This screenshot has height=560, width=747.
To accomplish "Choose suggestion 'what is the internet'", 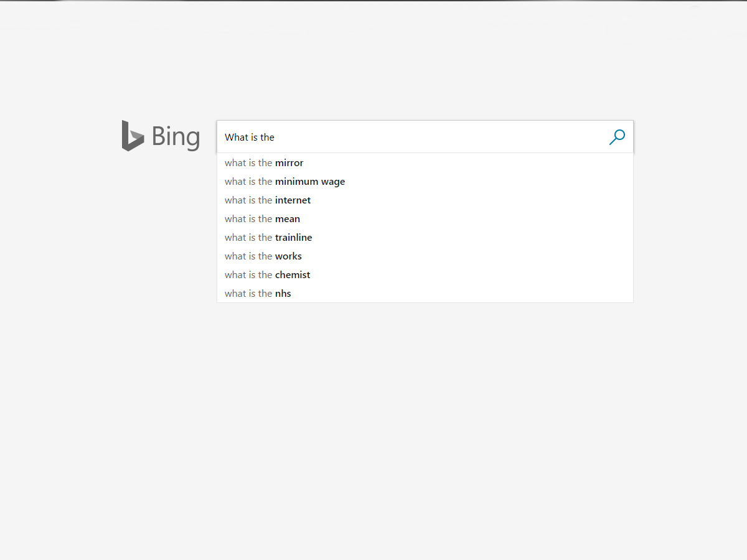I will [425, 200].
